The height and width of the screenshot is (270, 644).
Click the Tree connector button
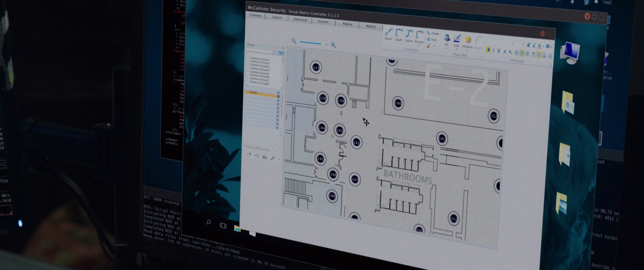pyautogui.click(x=432, y=40)
